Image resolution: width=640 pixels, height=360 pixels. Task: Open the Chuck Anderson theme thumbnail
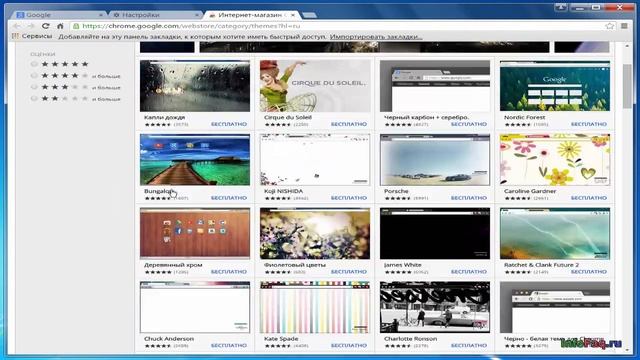point(195,307)
